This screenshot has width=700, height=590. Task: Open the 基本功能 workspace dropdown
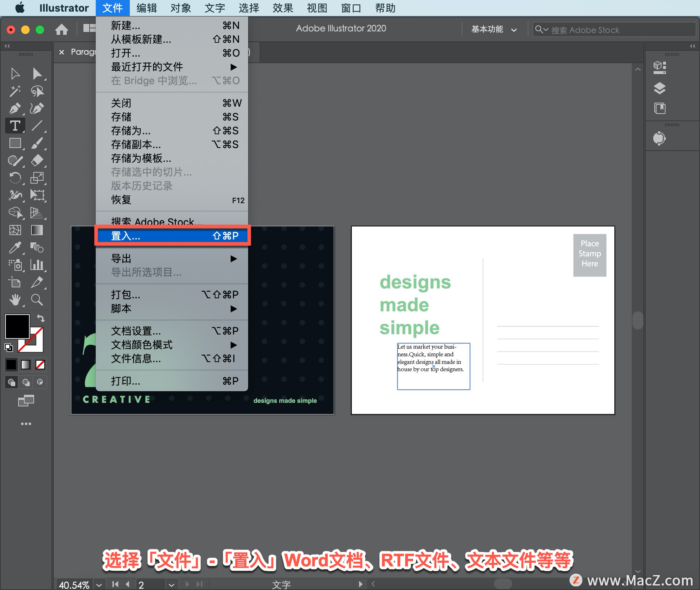[494, 29]
